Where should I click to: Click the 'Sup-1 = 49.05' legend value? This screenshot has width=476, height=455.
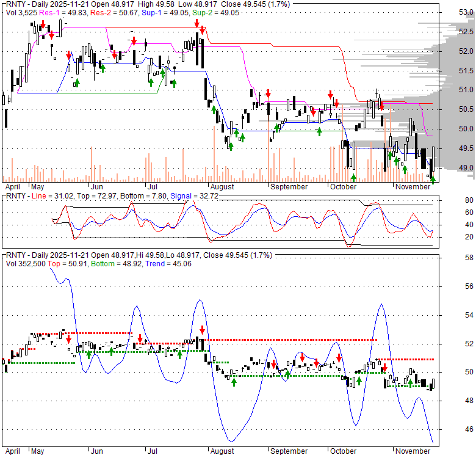[x=165, y=13]
